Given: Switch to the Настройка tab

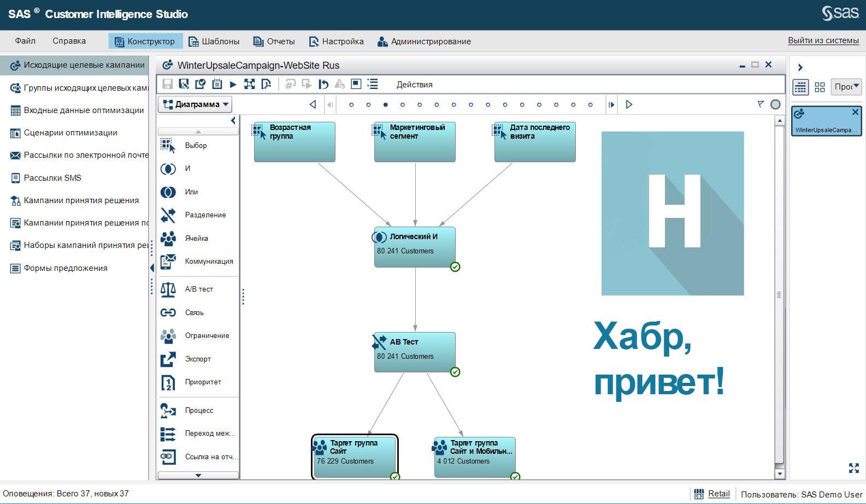Looking at the screenshot, I should [337, 41].
